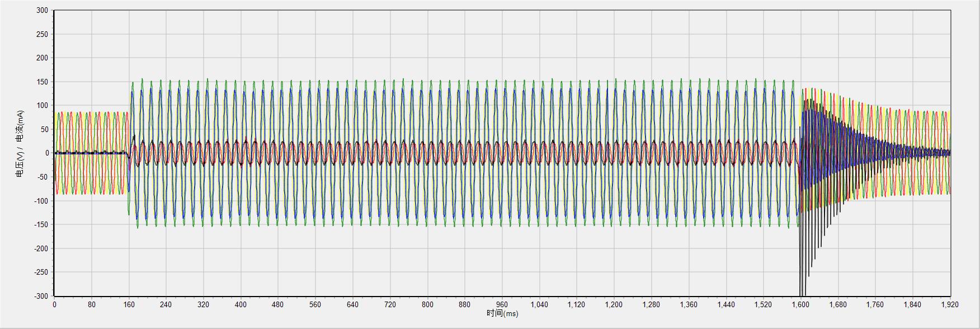The image size is (980, 329).
Task: Select the y-axis tick label -150
Action: click(41, 224)
